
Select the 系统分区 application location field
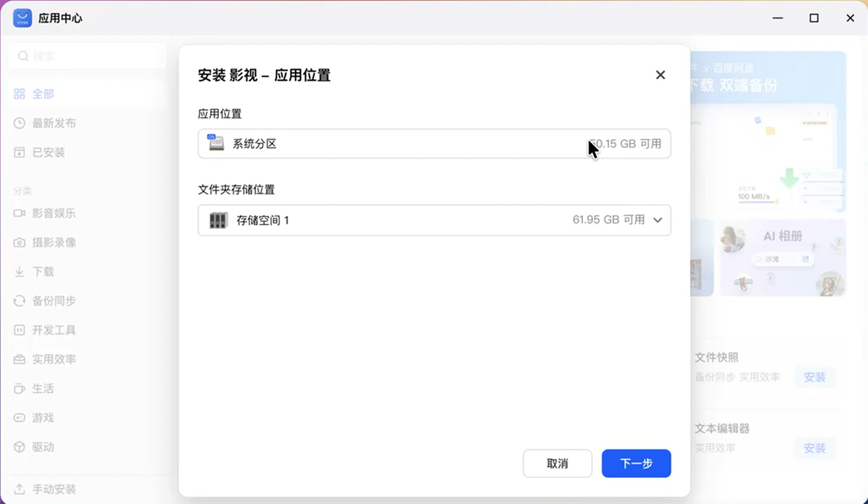434,143
